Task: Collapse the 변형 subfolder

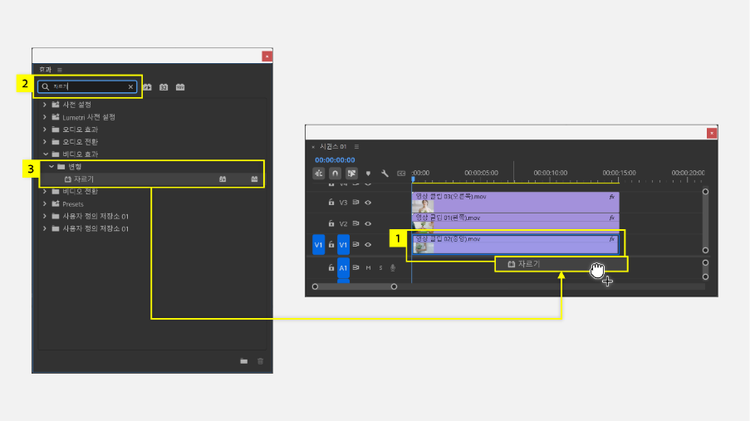Action: click(x=51, y=166)
